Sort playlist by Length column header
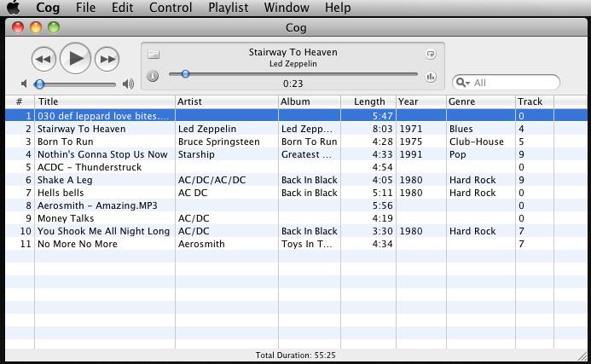The width and height of the screenshot is (591, 364). [x=368, y=101]
